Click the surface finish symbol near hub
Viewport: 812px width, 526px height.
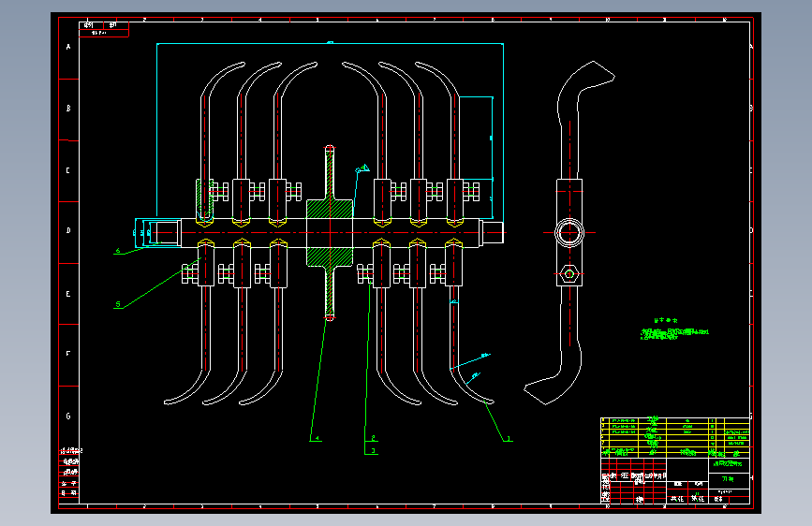click(x=362, y=168)
